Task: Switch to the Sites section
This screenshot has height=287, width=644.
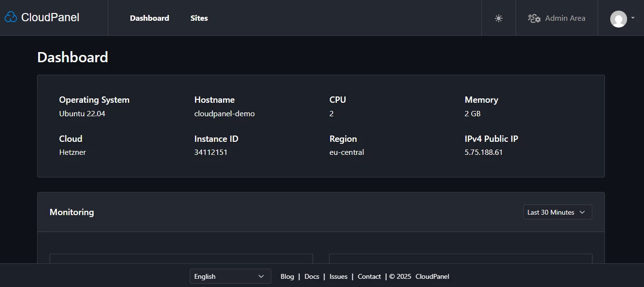Action: (199, 18)
